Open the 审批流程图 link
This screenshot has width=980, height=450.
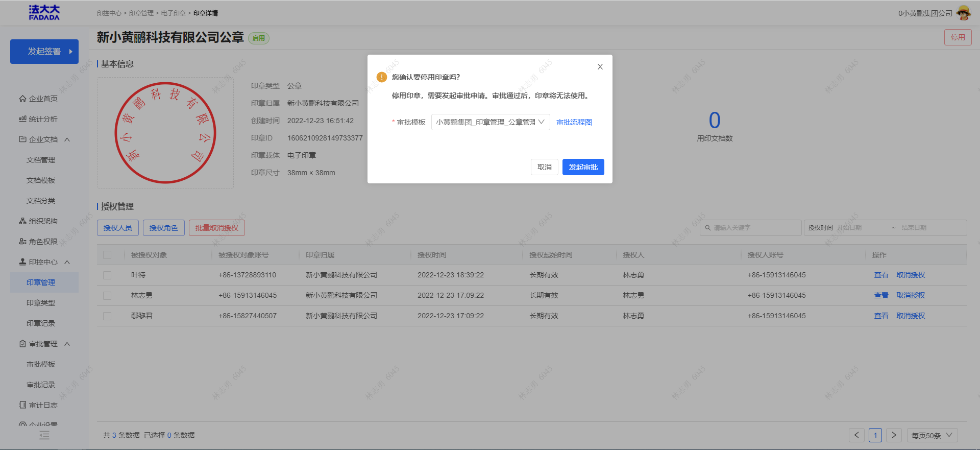pos(574,122)
